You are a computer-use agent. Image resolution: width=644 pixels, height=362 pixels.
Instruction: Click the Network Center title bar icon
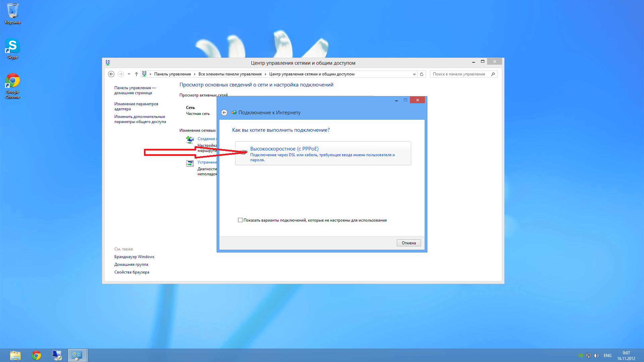pos(108,63)
